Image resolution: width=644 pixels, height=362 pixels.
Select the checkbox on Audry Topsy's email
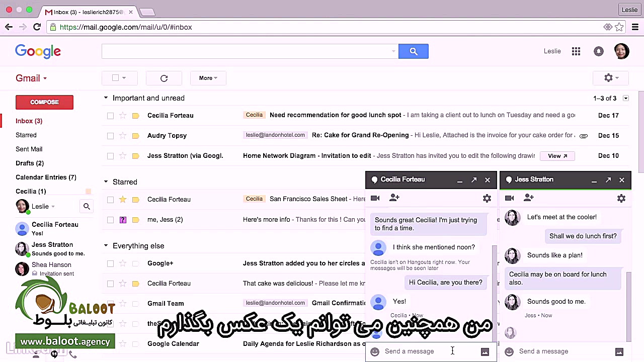point(110,135)
